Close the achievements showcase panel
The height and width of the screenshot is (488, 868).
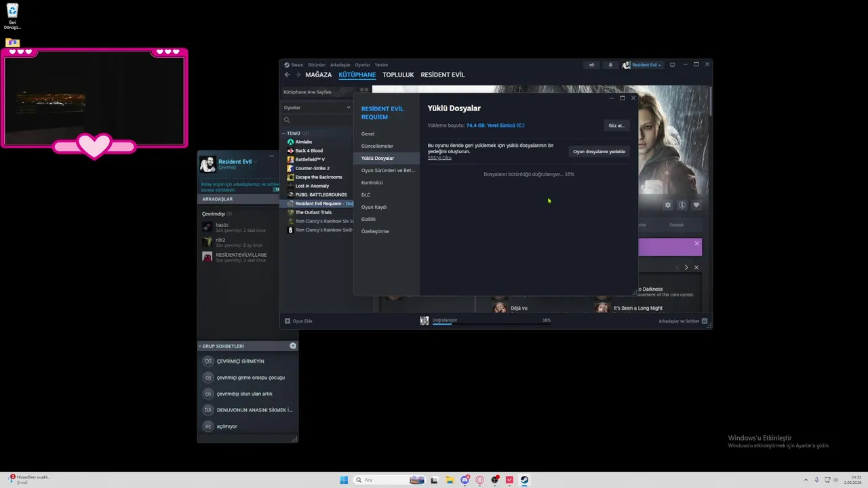696,267
